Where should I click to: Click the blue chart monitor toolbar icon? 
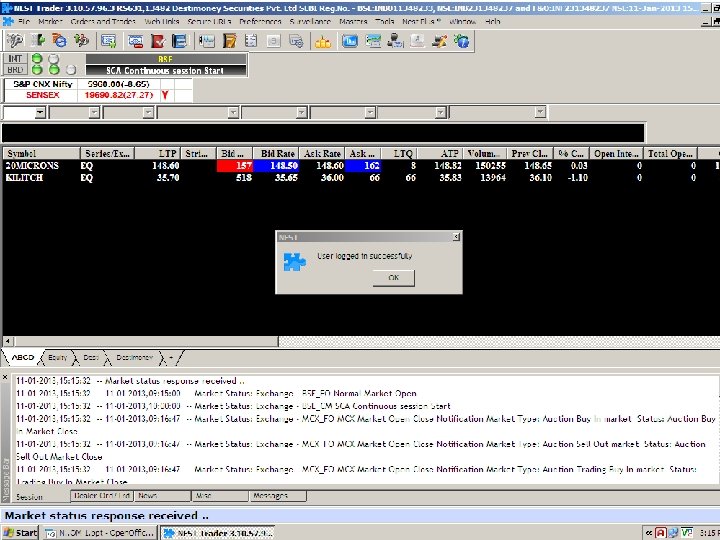(x=350, y=41)
